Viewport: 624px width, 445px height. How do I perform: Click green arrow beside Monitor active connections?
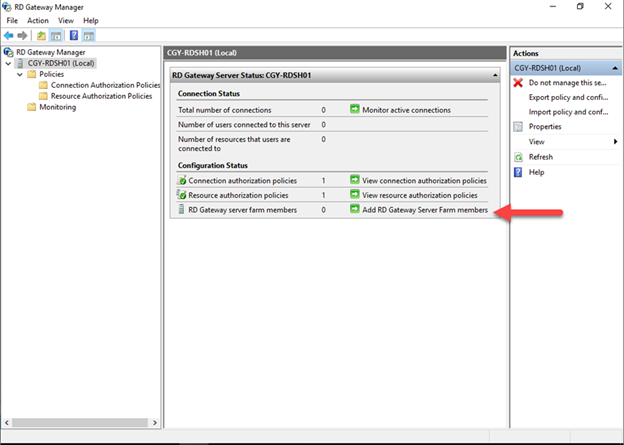[x=355, y=109]
